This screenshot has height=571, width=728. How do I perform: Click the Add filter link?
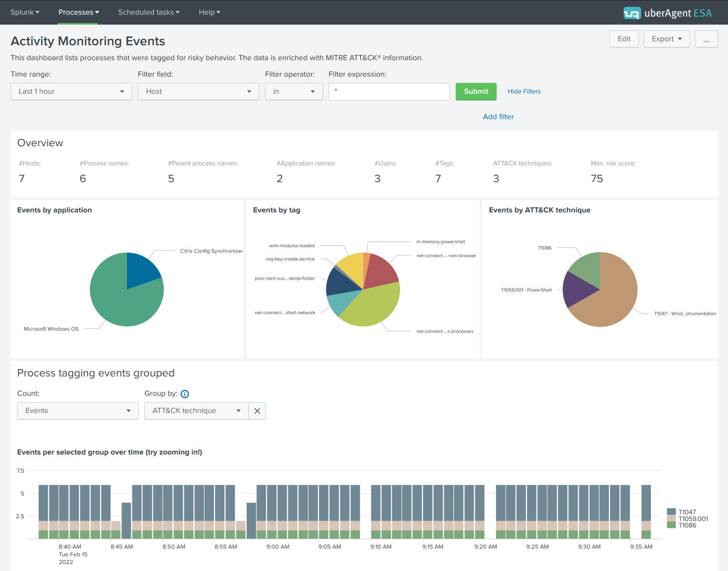(498, 116)
